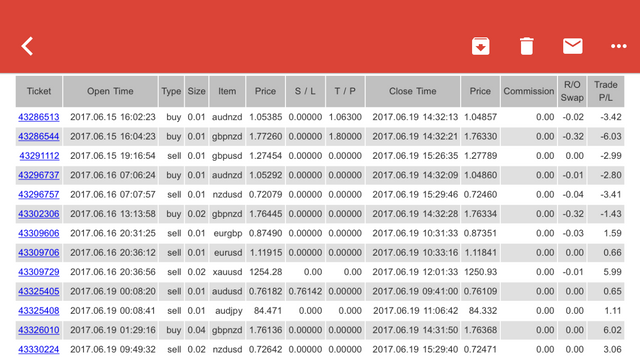Open ticket link 43296737
Image resolution: width=640 pixels, height=360 pixels.
pyautogui.click(x=39, y=175)
